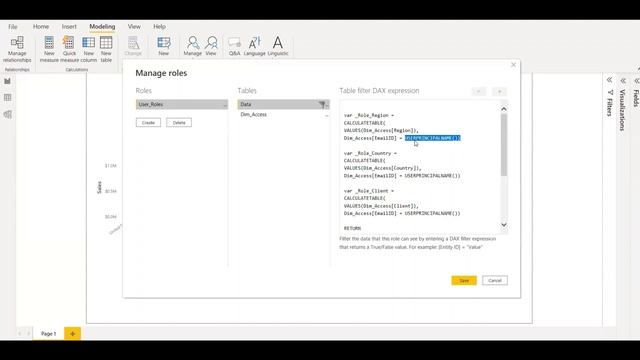
Task: Open the User_Roles ellipsis options
Action: point(224,105)
